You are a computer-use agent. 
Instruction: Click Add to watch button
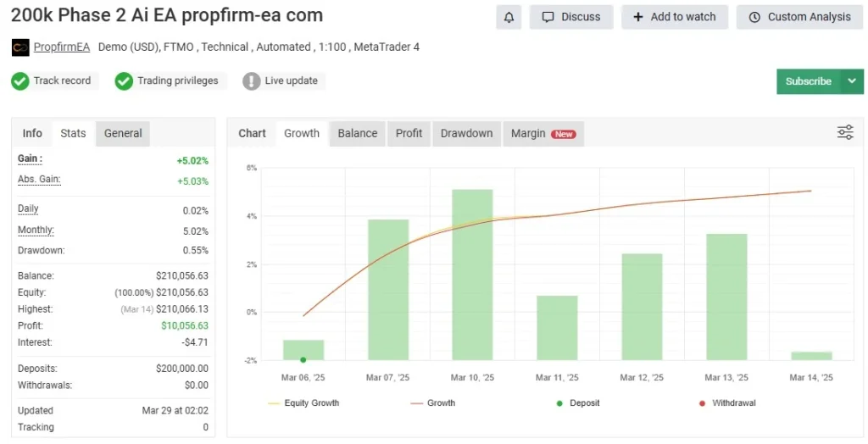[674, 17]
